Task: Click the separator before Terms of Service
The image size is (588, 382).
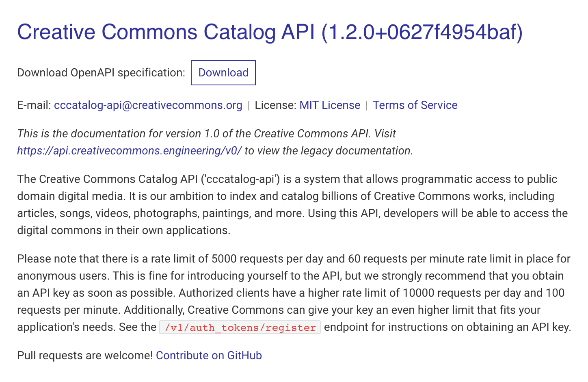Action: 367,106
